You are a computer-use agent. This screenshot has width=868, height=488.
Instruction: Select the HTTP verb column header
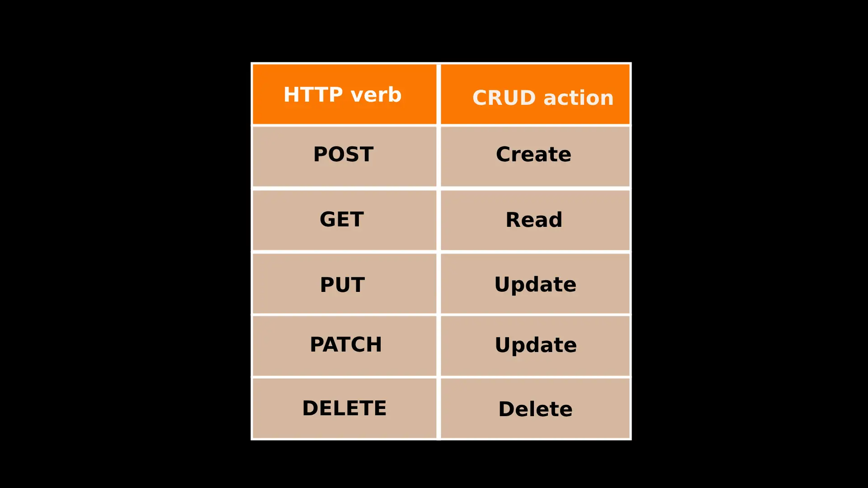(344, 94)
